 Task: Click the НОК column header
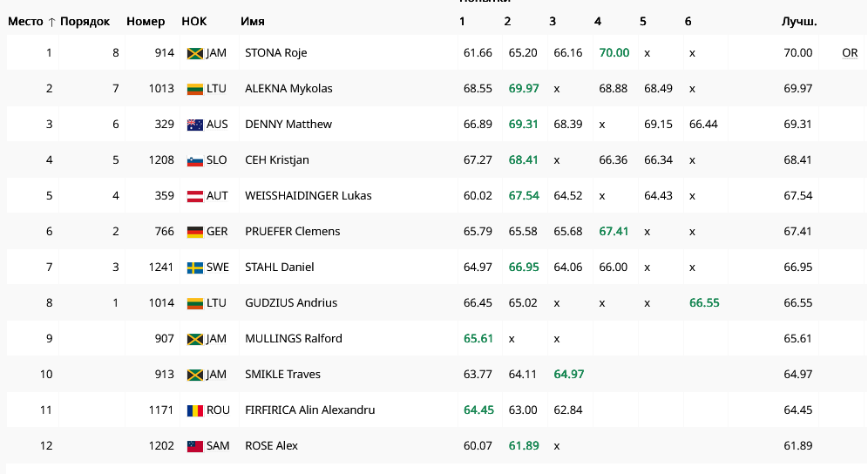[194, 22]
